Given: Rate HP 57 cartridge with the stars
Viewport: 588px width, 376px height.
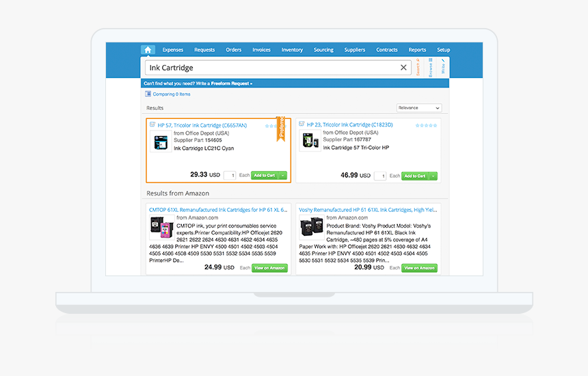Looking at the screenshot, I should [270, 126].
